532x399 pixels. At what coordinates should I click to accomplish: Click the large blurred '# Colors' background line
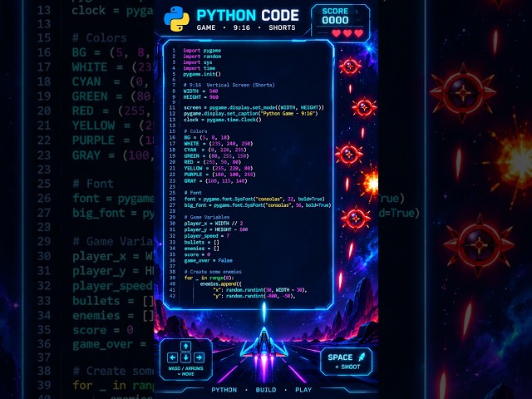[x=99, y=37]
